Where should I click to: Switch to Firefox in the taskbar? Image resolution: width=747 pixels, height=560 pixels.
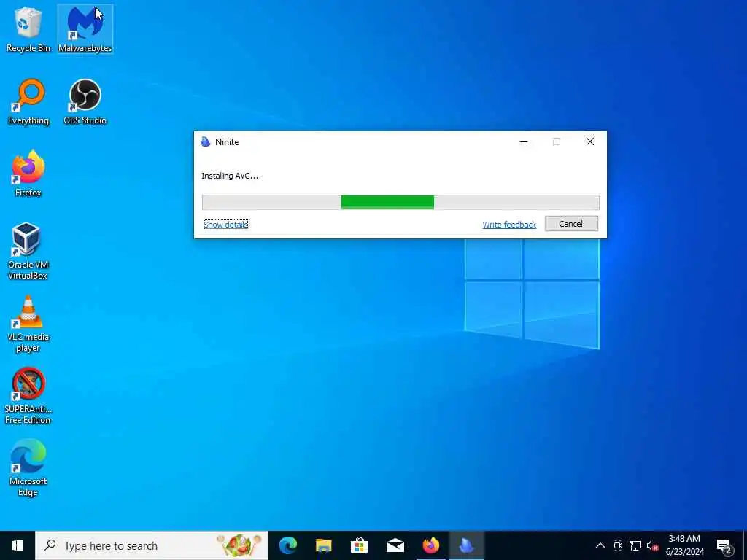tap(430, 545)
